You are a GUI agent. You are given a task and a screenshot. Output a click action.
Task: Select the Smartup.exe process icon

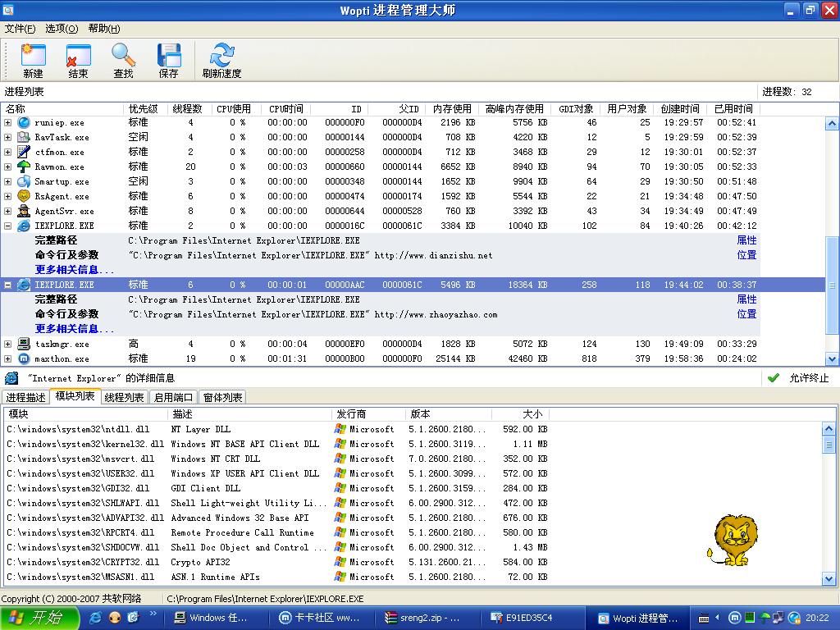[x=24, y=181]
